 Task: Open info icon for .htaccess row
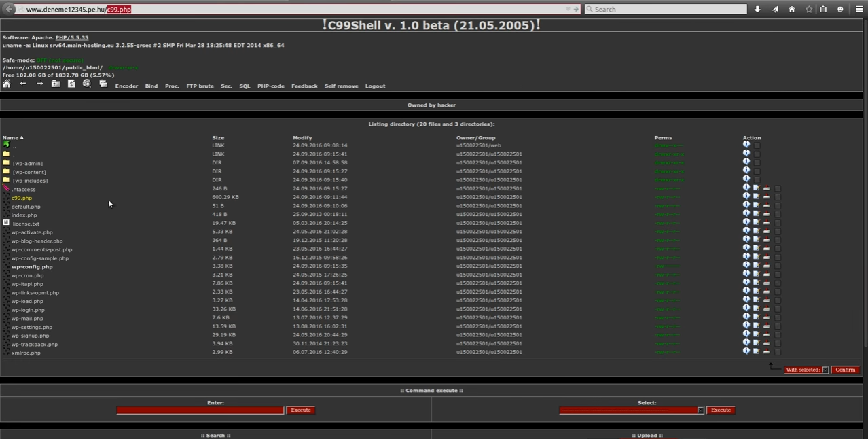point(746,188)
